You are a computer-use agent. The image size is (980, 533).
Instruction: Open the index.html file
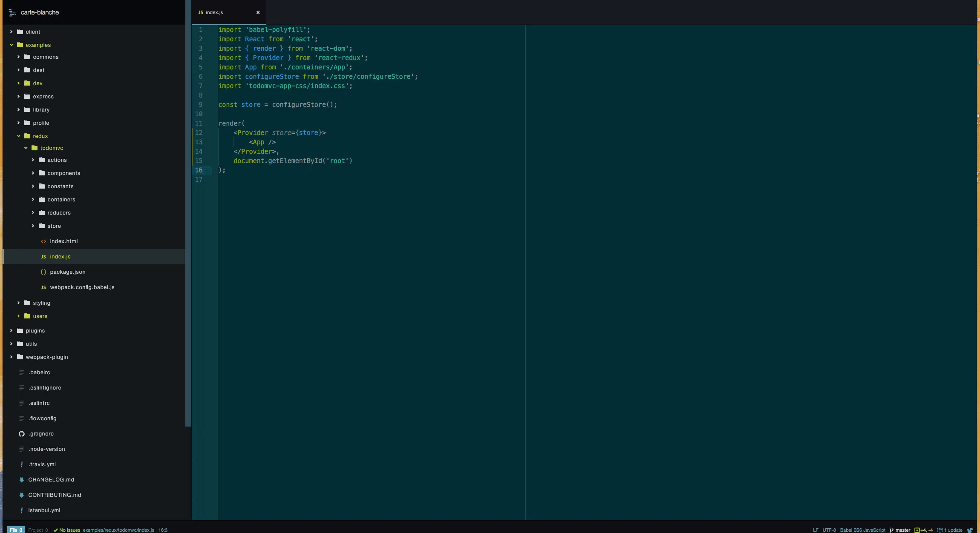tap(63, 241)
